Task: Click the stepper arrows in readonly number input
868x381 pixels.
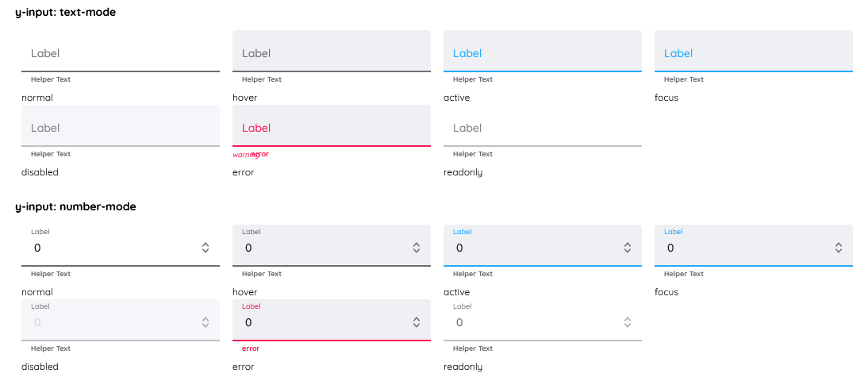Action: [628, 322]
